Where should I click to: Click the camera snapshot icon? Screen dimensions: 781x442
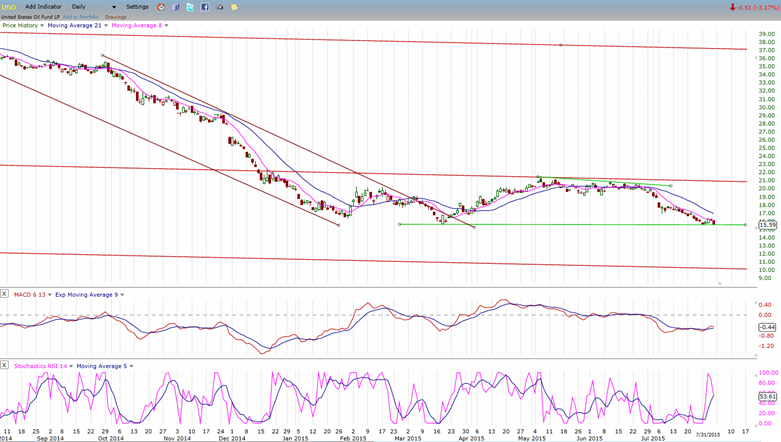point(220,7)
